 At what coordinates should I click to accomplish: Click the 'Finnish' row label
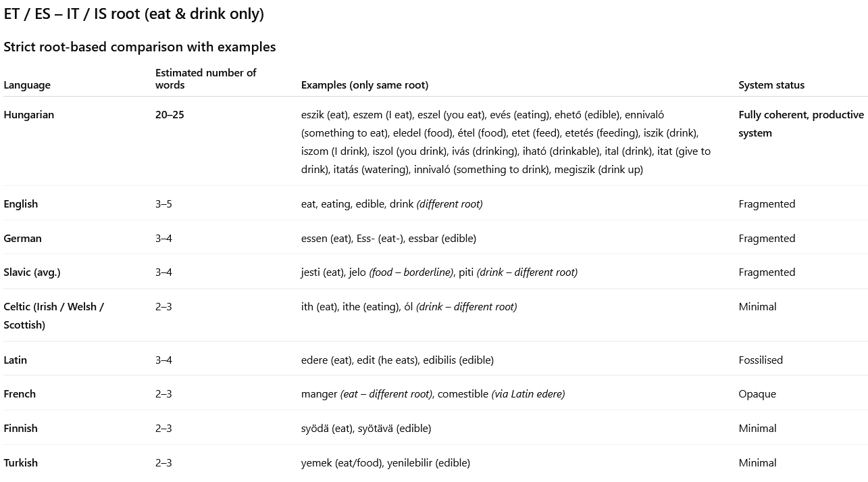[x=20, y=429]
